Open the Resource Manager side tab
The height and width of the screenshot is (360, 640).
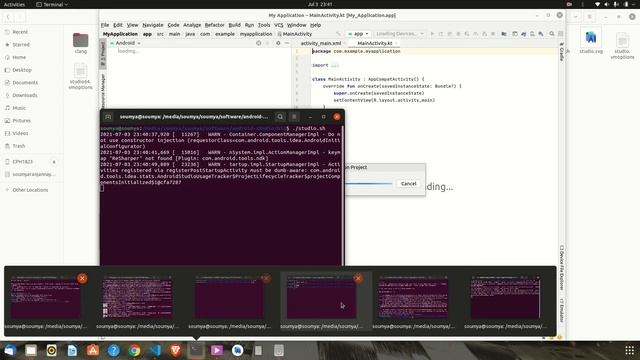tap(103, 91)
